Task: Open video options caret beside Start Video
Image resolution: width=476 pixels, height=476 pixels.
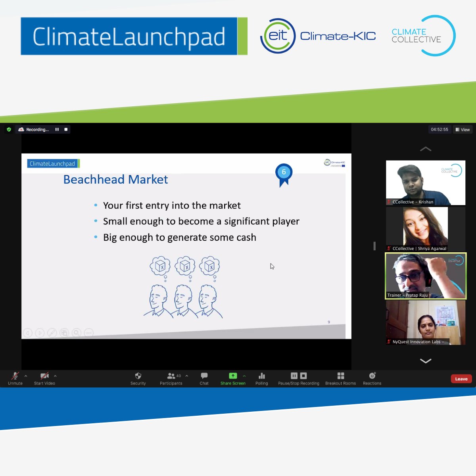Action: (x=55, y=376)
